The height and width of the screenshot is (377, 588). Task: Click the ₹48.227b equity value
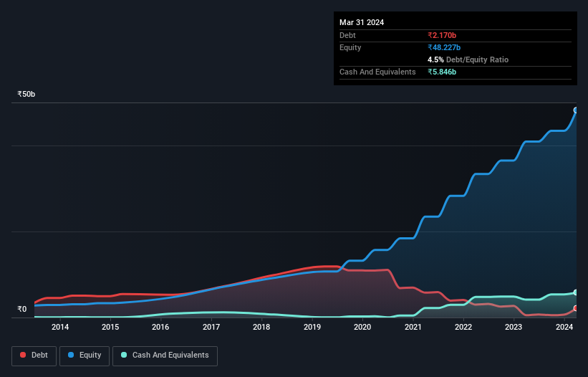click(444, 47)
